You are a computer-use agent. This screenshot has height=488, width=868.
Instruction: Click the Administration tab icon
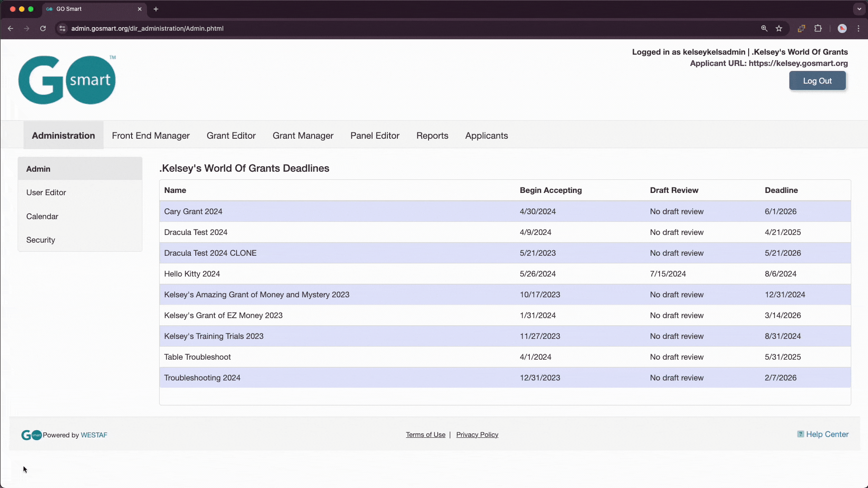pyautogui.click(x=63, y=135)
